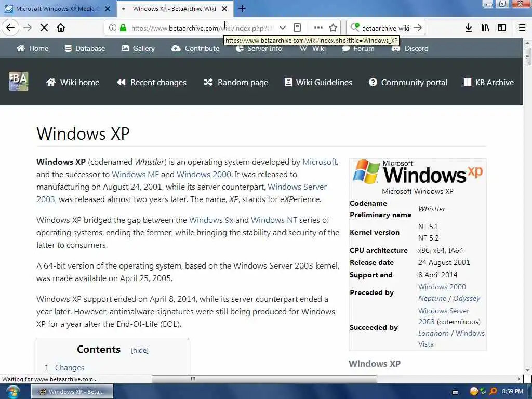The height and width of the screenshot is (399, 532).
Task: Click the orange magnifier tray icon
Action: [493, 392]
